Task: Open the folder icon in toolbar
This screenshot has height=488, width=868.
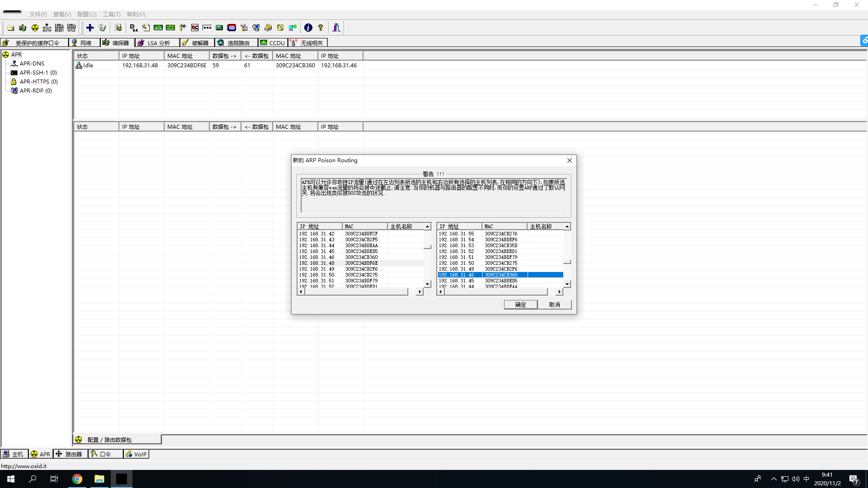Action: pyautogui.click(x=10, y=28)
